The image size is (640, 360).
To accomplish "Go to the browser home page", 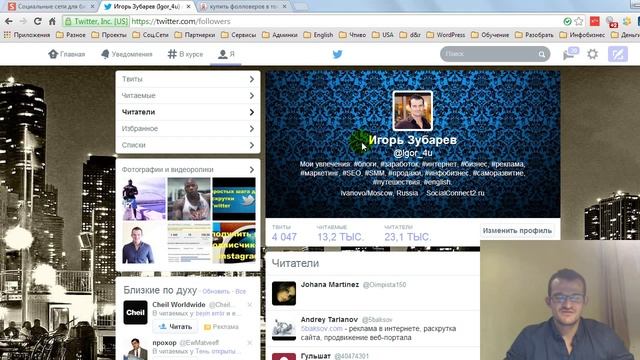I will [52, 21].
